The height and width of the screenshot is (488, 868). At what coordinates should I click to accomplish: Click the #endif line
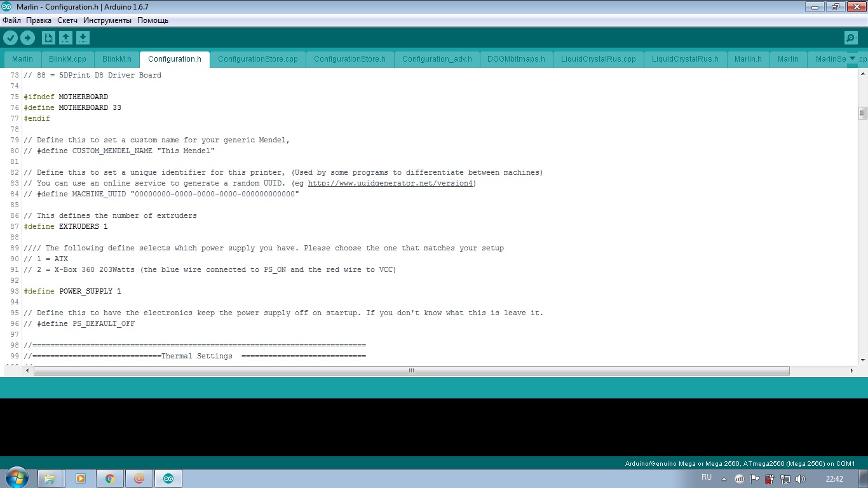tap(37, 118)
